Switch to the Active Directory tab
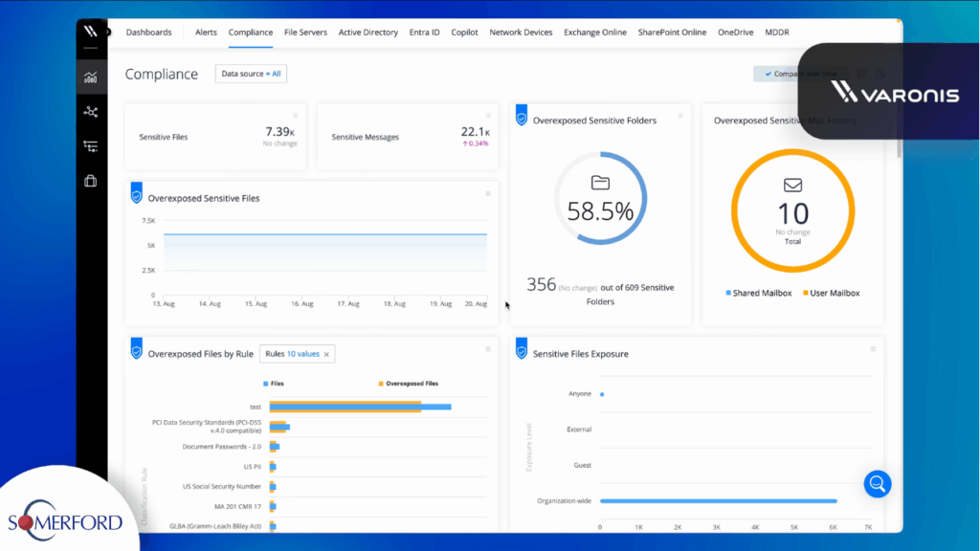This screenshot has height=551, width=980. (367, 33)
